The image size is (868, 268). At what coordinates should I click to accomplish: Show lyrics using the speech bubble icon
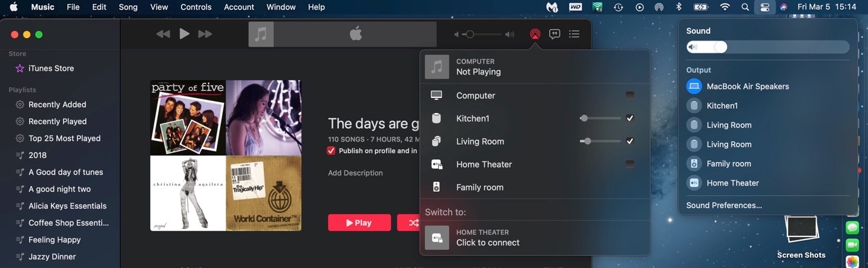(554, 34)
